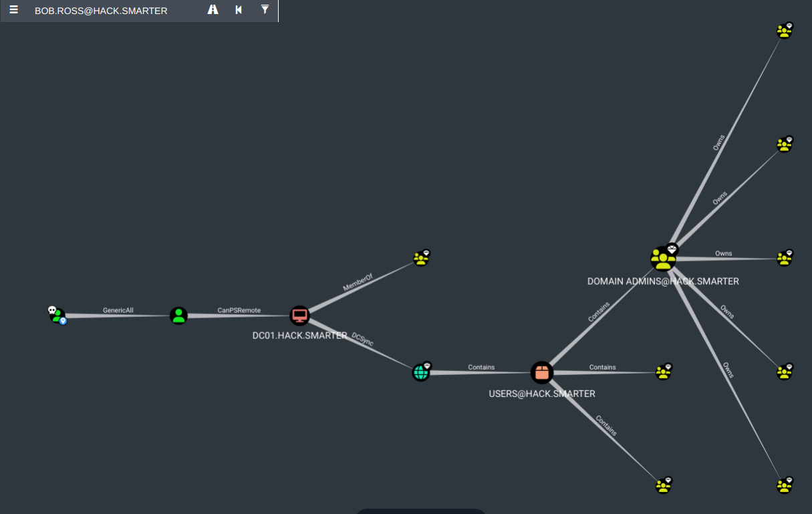Screen dimensions: 812x514
Task: Select group node at end of MemberOf edge
Action: coord(421,259)
